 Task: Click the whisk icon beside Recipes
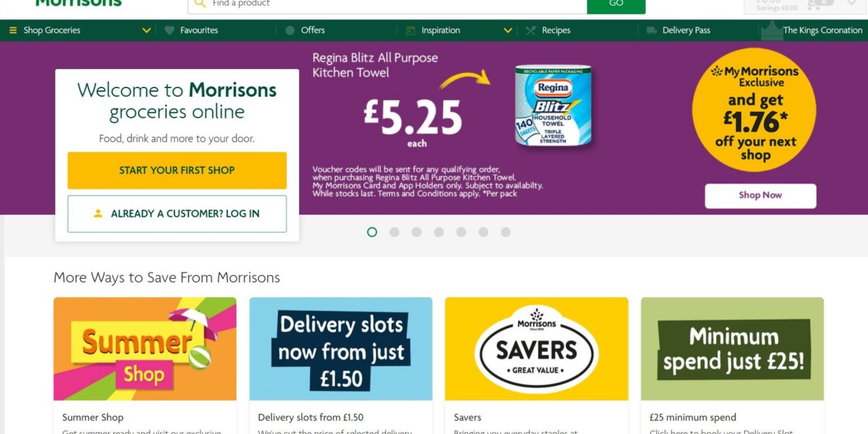tap(531, 30)
